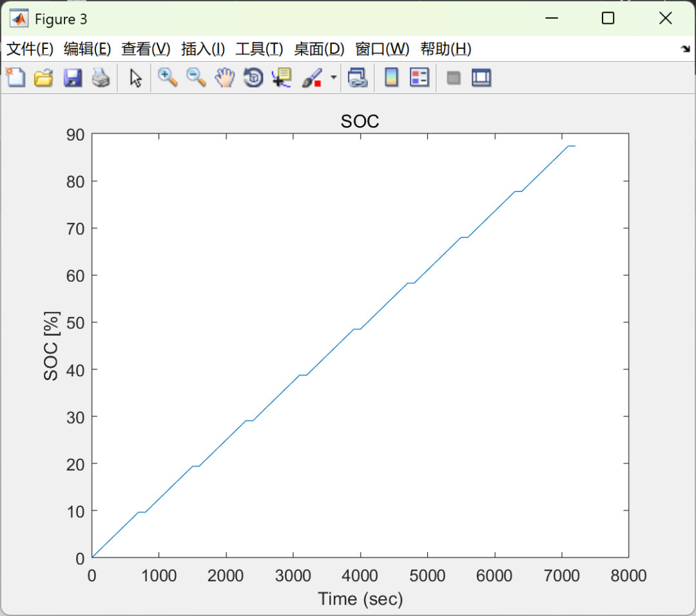This screenshot has height=616, width=696.
Task: Turn on the Data Cursor tool
Action: pyautogui.click(x=281, y=77)
